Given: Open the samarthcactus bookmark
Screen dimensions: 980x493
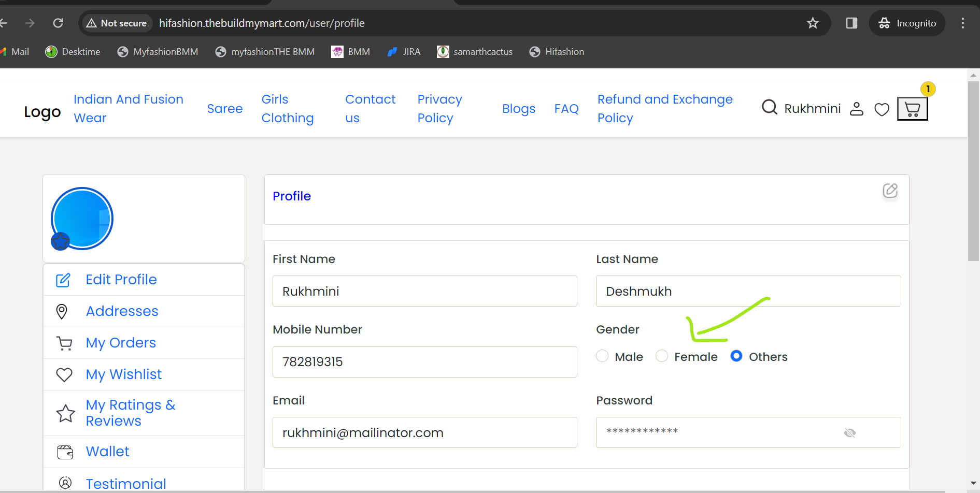Looking at the screenshot, I should pyautogui.click(x=475, y=52).
